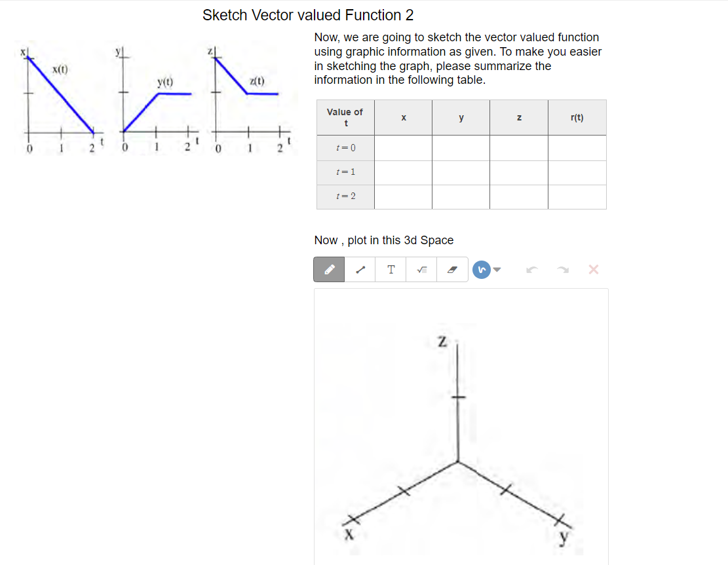728x565 pixels.
Task: Select the eraser tool
Action: coord(451,269)
